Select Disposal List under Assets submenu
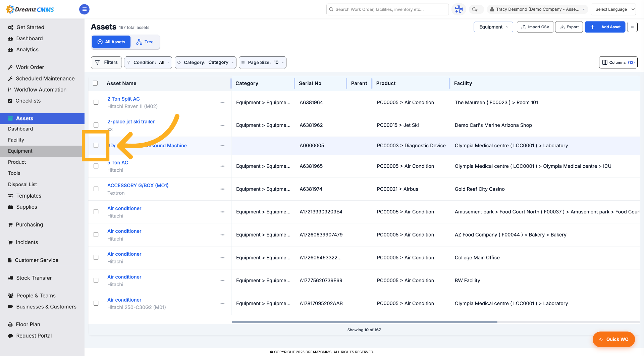 tap(22, 184)
